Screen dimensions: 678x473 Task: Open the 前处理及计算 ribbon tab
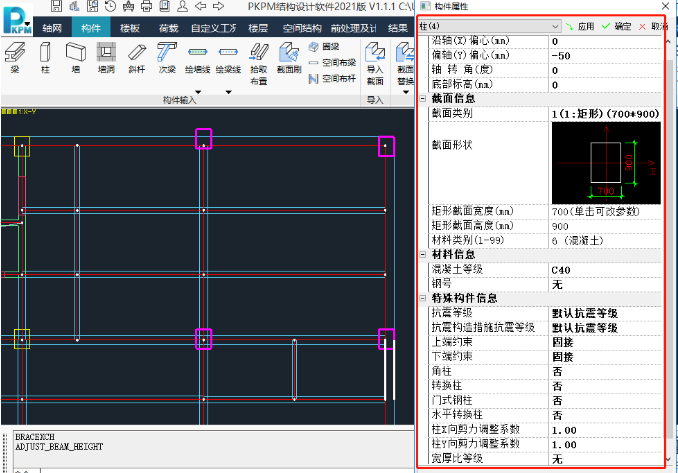click(353, 28)
